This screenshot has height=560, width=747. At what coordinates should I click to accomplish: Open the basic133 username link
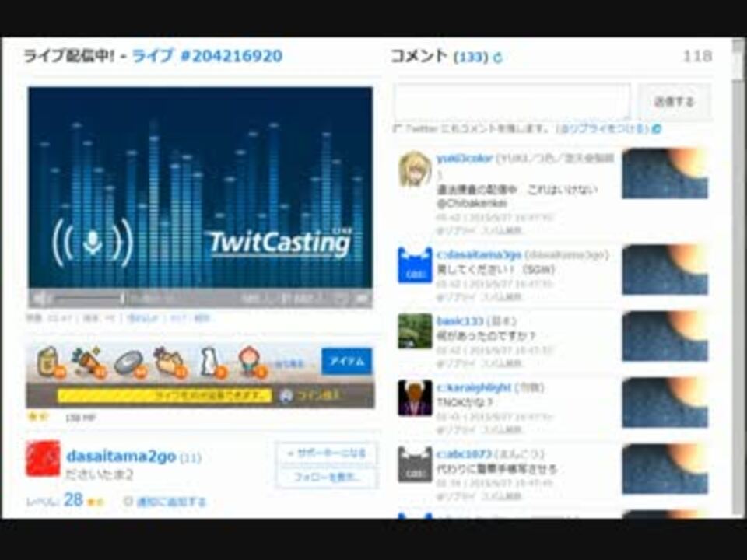point(460,321)
